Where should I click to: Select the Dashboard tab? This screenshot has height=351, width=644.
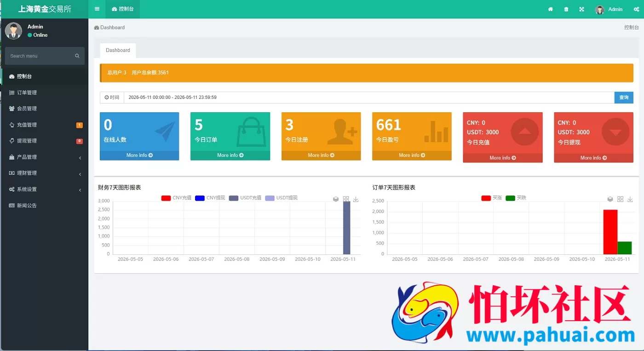pyautogui.click(x=118, y=50)
